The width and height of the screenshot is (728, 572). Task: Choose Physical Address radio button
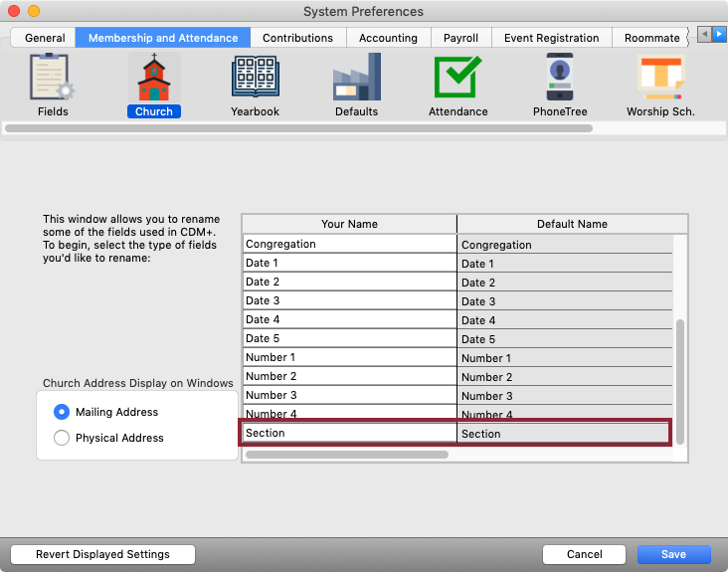63,438
